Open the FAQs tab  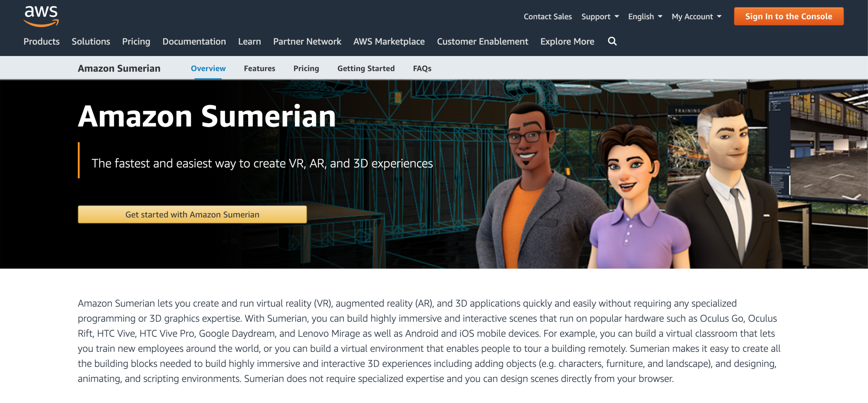[422, 68]
